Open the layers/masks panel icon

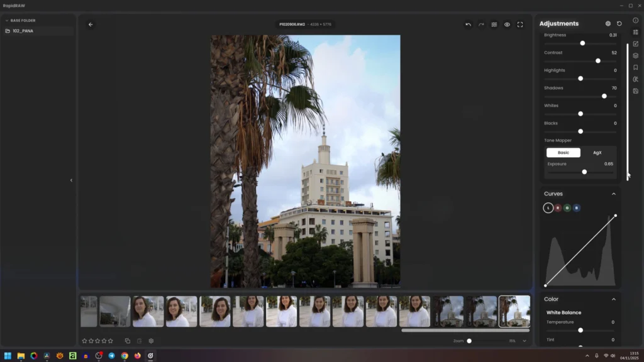pos(635,55)
